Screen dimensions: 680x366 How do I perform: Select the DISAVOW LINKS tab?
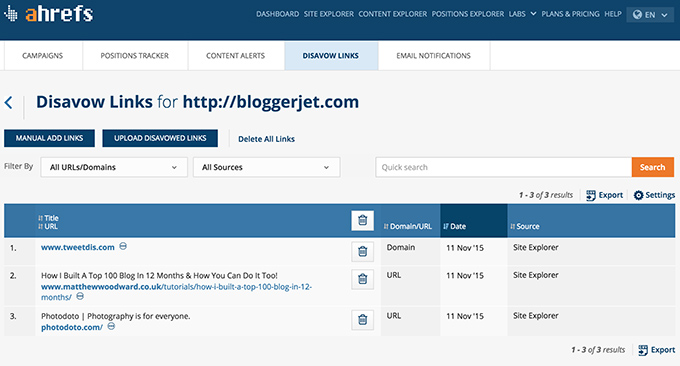pyautogui.click(x=331, y=56)
